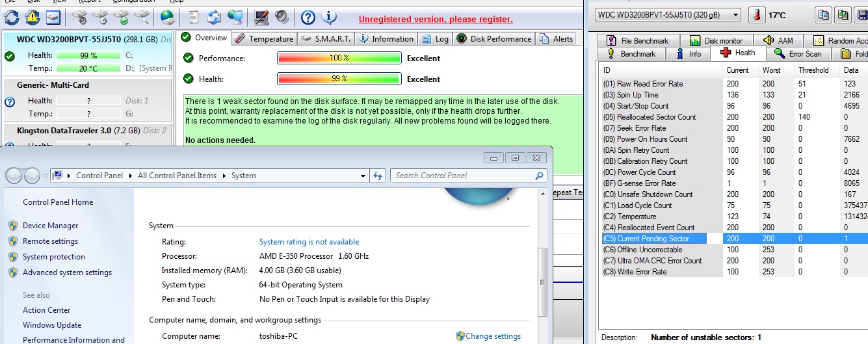The height and width of the screenshot is (344, 868).
Task: Click the green 99 % health bar in disk list
Action: [x=88, y=55]
